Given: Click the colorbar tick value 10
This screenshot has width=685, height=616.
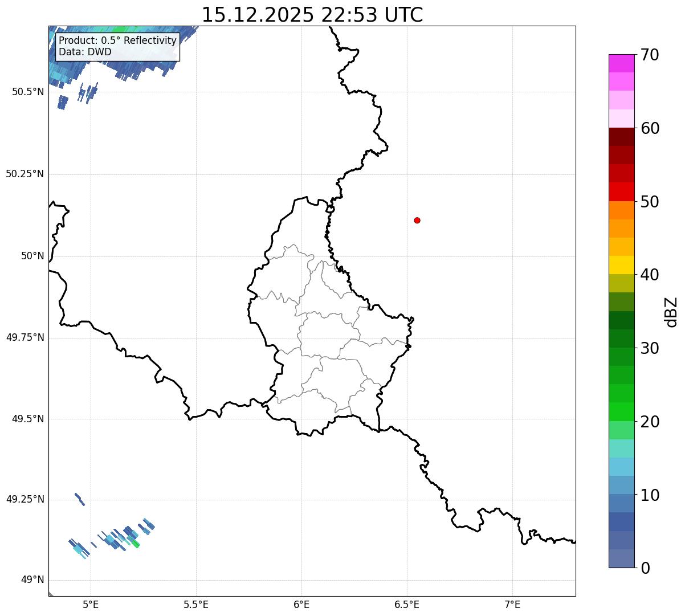Looking at the screenshot, I should point(650,495).
